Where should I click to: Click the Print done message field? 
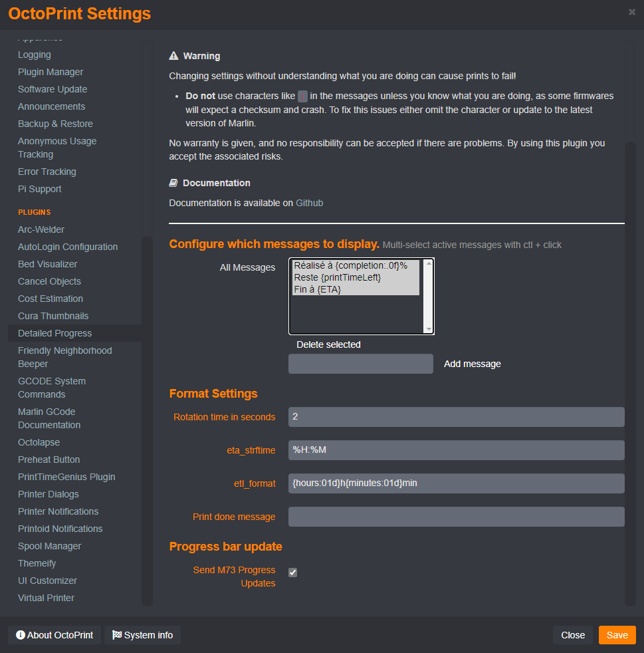[457, 517]
